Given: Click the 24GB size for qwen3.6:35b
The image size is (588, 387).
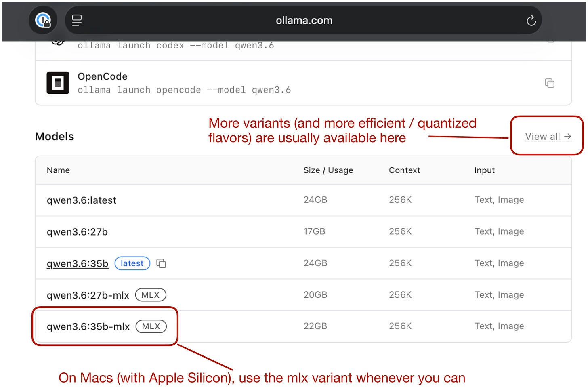Looking at the screenshot, I should (x=315, y=263).
